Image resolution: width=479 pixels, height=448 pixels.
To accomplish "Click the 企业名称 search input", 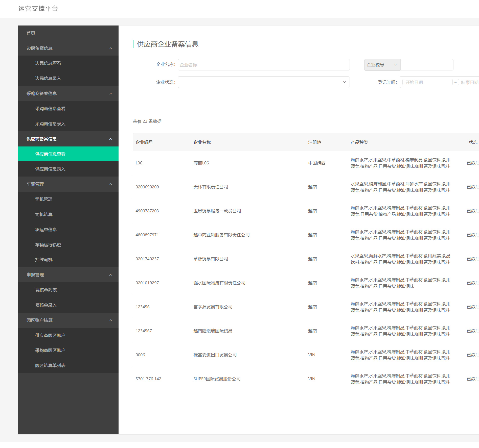I will (x=264, y=65).
